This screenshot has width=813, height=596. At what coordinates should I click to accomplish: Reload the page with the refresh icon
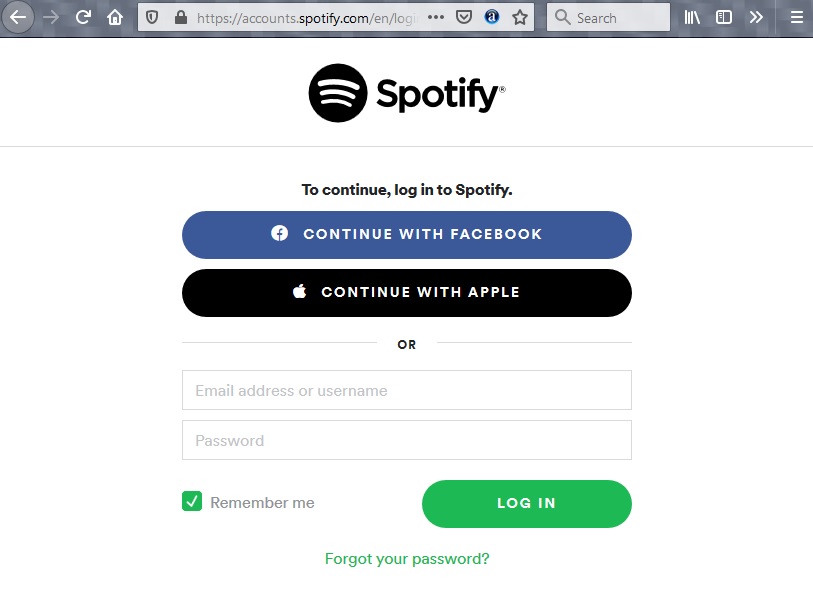84,17
